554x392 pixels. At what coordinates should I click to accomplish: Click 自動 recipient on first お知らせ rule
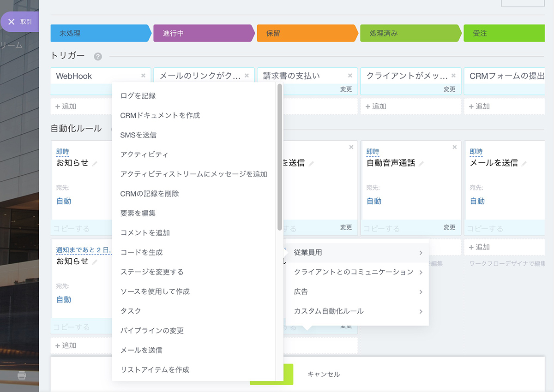pyautogui.click(x=64, y=201)
